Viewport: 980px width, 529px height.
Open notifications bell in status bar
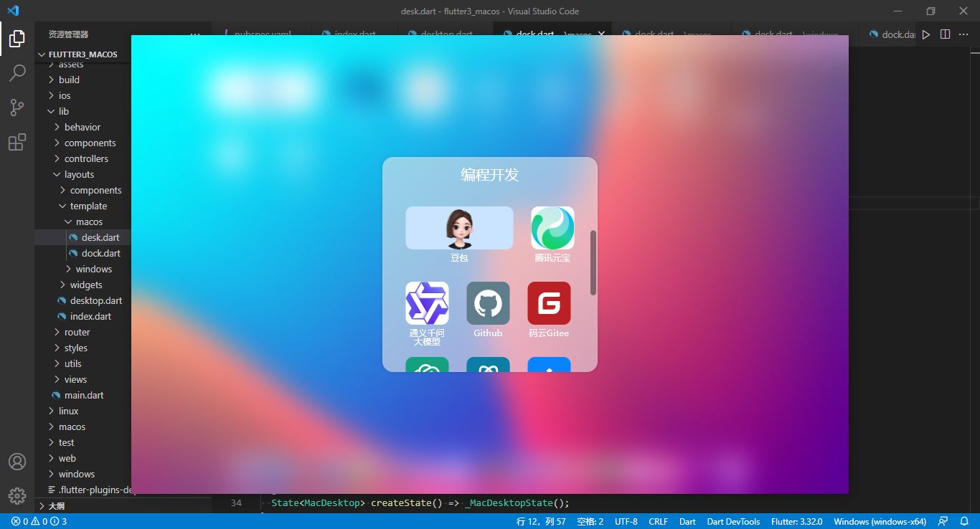coord(964,521)
